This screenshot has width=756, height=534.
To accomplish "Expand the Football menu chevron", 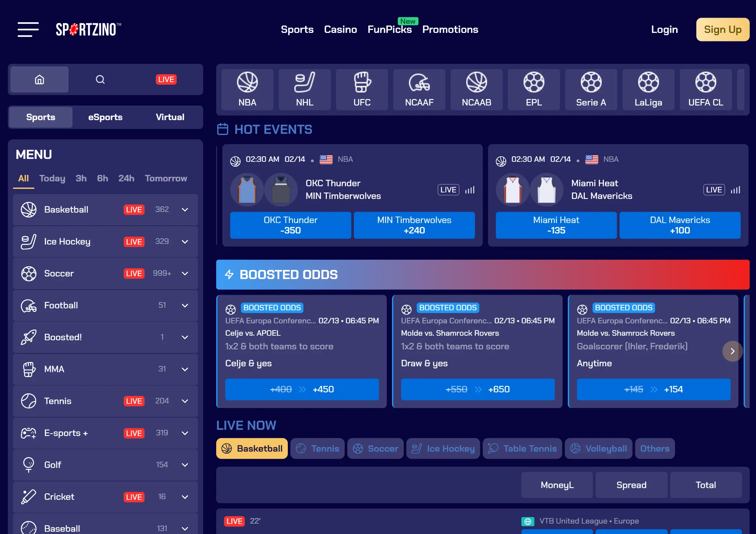I will [x=185, y=305].
